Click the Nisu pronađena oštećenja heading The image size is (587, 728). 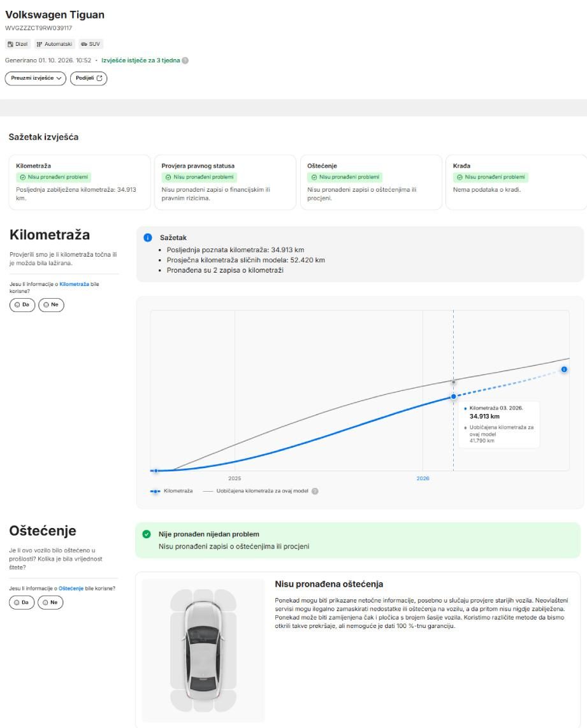click(329, 584)
